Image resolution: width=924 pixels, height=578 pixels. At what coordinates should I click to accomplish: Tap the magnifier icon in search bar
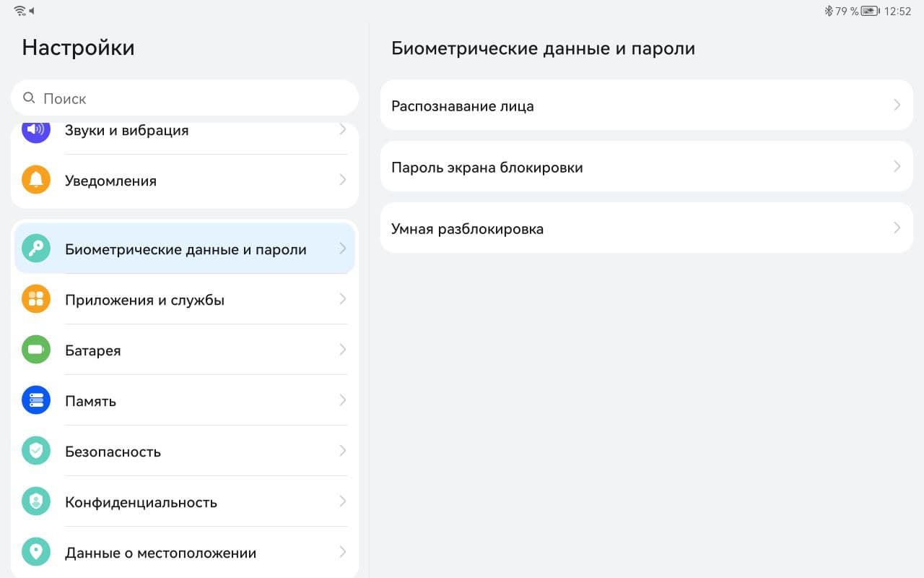(29, 98)
